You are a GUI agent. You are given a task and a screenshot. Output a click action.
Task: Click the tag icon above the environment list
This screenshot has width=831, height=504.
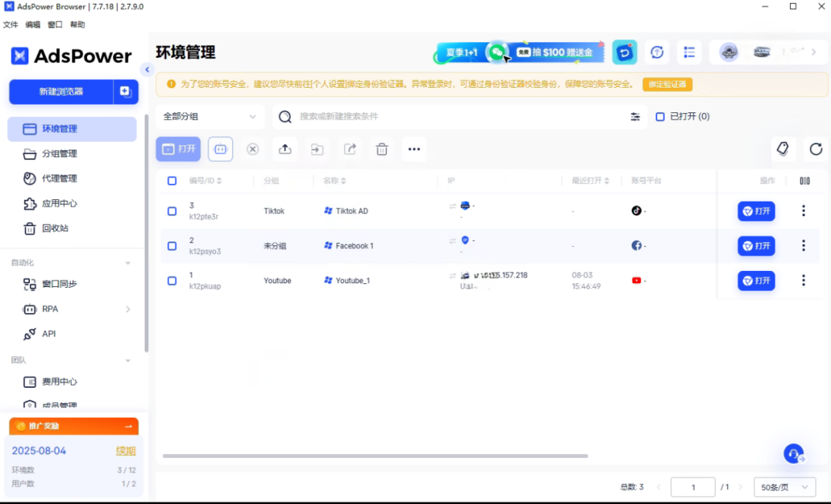(x=783, y=149)
